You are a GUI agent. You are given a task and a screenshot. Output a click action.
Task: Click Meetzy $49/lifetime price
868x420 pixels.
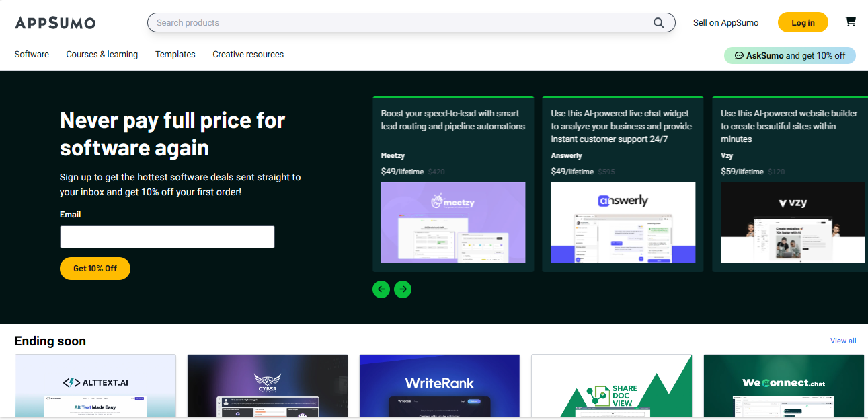[402, 172]
